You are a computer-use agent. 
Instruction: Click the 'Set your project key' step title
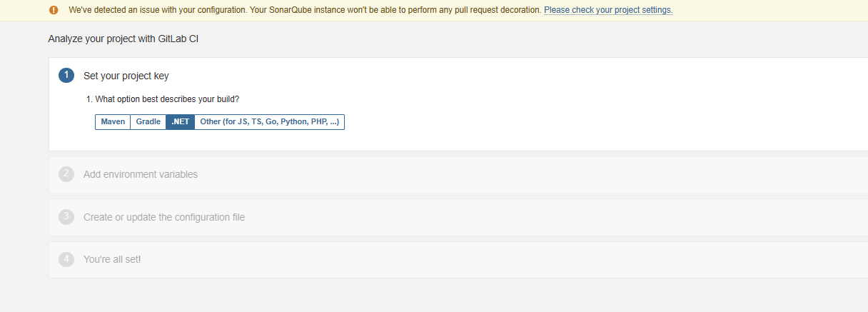126,76
